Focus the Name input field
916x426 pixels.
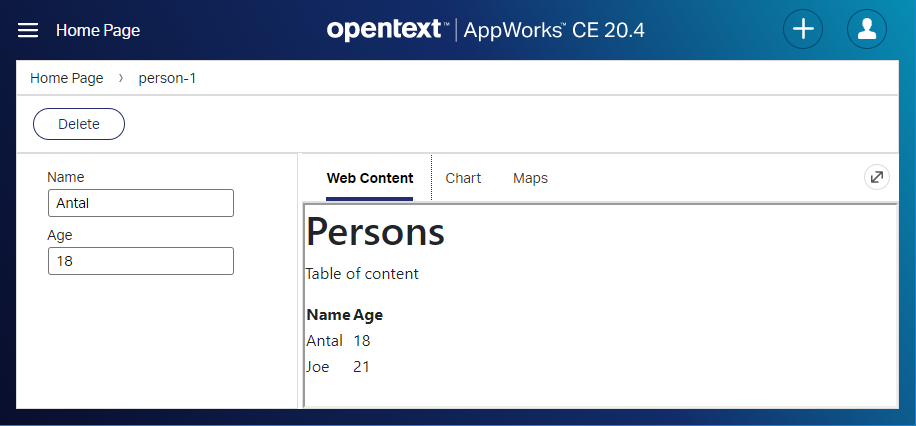coord(141,203)
